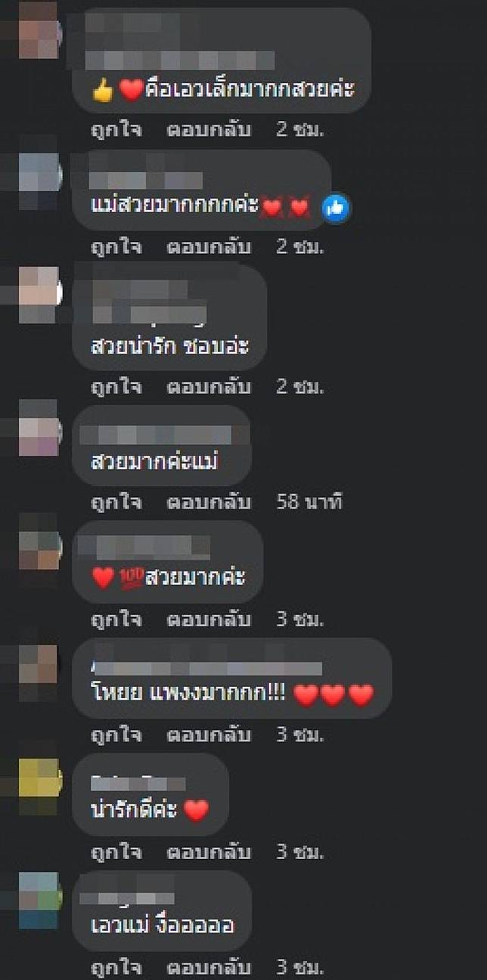Click the blue like reaction icon
This screenshot has height=980, width=487.
(335, 208)
